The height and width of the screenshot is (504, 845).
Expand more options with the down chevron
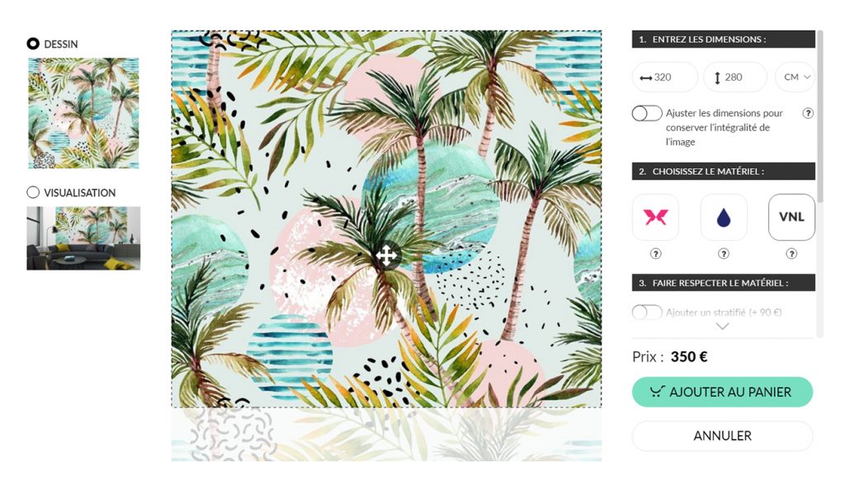(722, 327)
